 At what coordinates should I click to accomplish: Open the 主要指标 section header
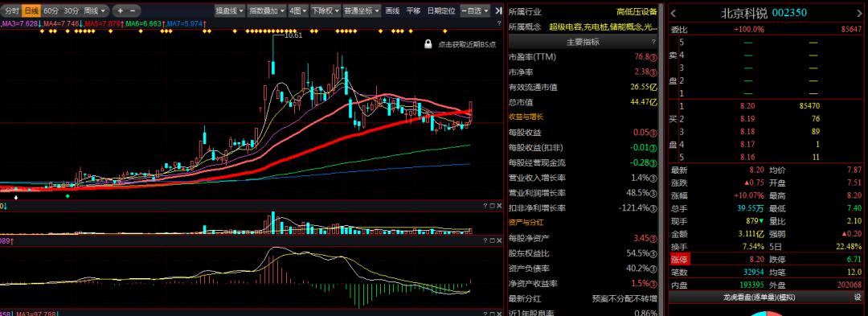583,42
